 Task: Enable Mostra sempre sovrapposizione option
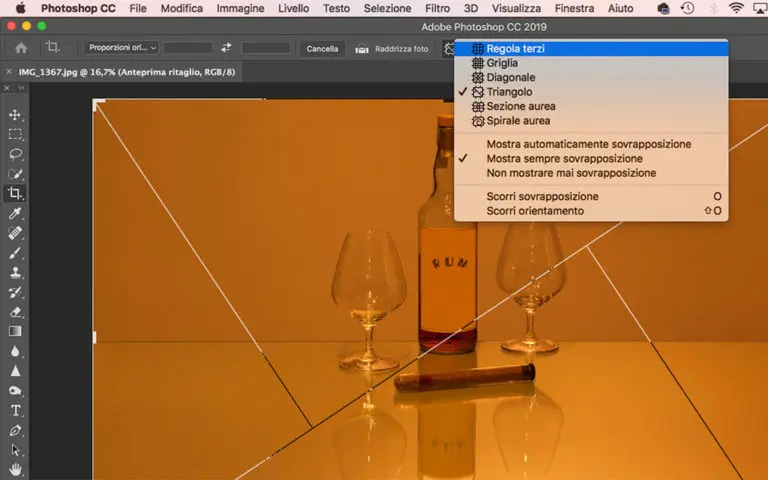(564, 158)
